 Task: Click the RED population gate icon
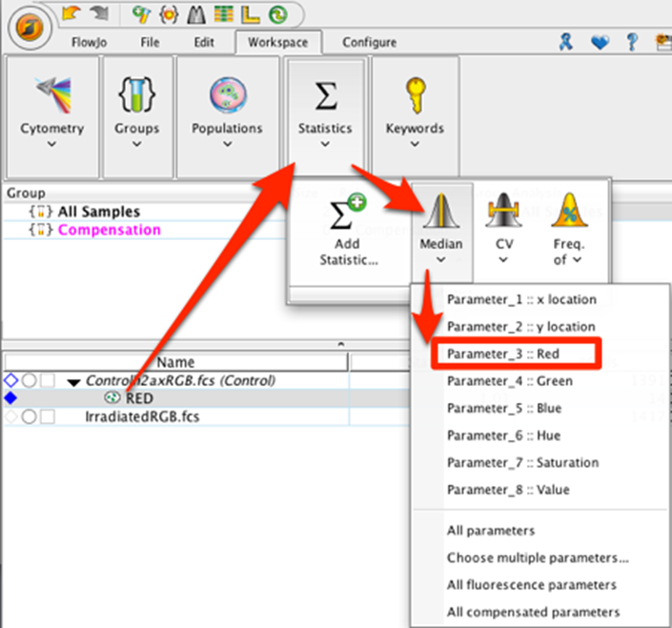(112, 398)
